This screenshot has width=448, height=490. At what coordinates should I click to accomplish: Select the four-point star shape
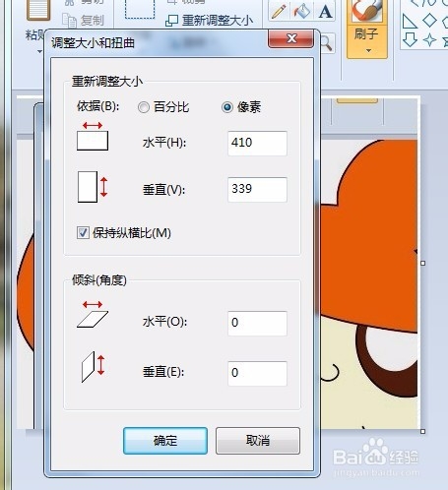click(x=429, y=40)
